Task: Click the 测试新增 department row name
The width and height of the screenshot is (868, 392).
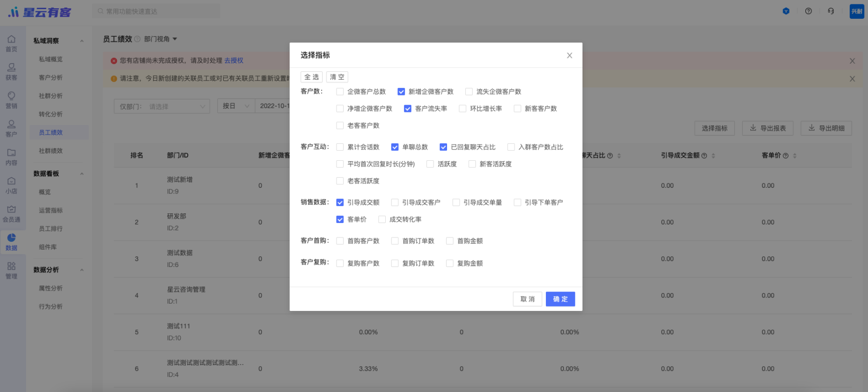Action: pos(179,180)
